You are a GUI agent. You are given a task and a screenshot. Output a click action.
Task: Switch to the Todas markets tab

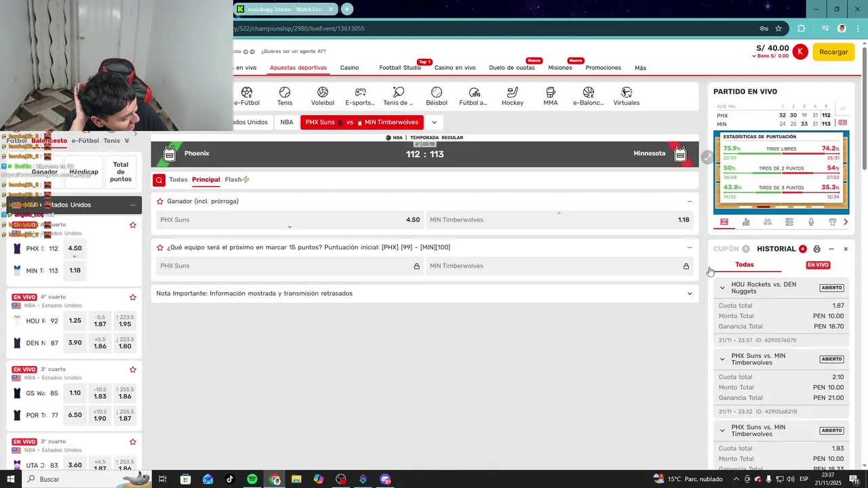pyautogui.click(x=178, y=180)
